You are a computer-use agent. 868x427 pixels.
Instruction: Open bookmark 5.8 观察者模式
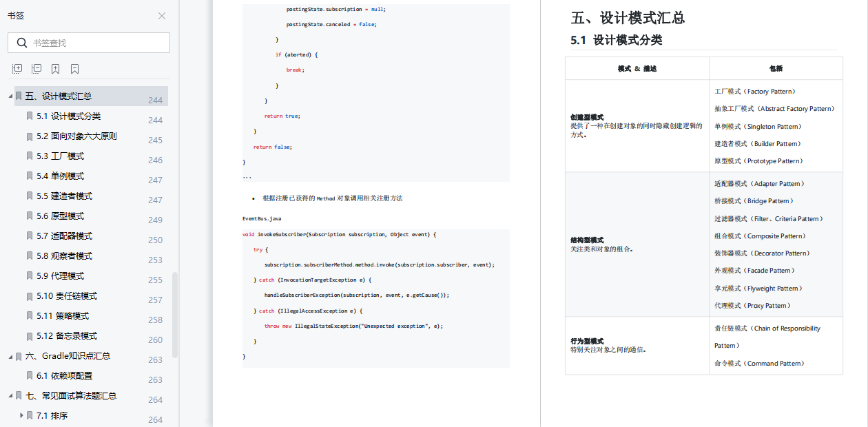[x=65, y=256]
